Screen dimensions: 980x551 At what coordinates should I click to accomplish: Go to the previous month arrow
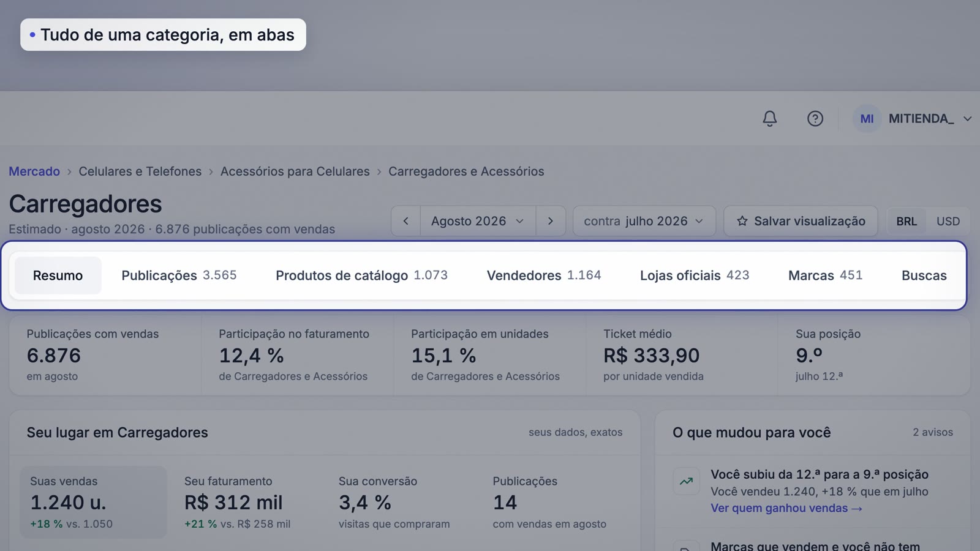pos(405,221)
